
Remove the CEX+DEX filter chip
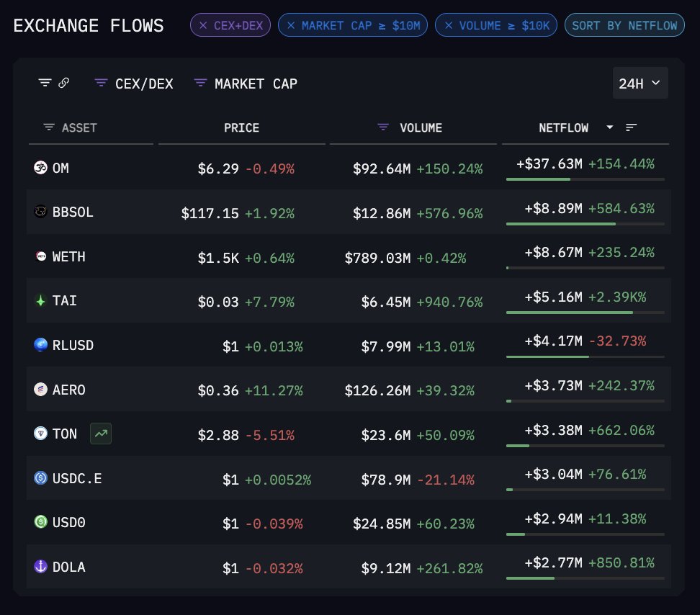click(x=204, y=24)
